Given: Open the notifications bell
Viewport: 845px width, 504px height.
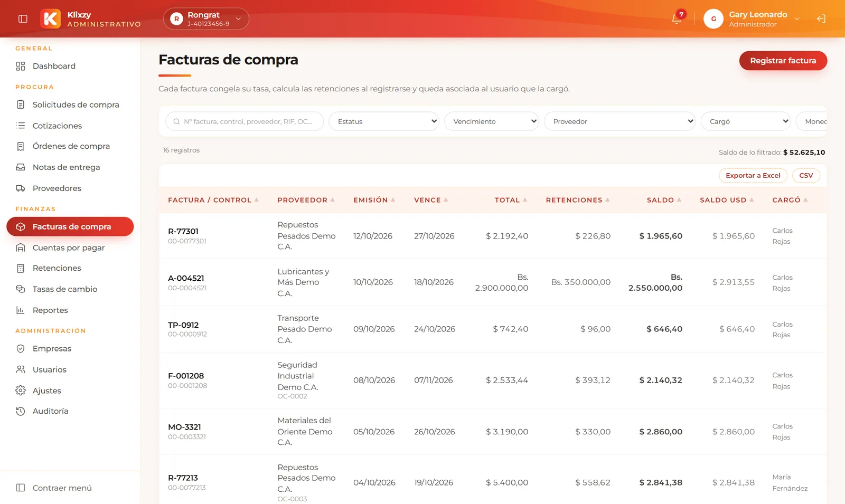Looking at the screenshot, I should click(x=677, y=18).
